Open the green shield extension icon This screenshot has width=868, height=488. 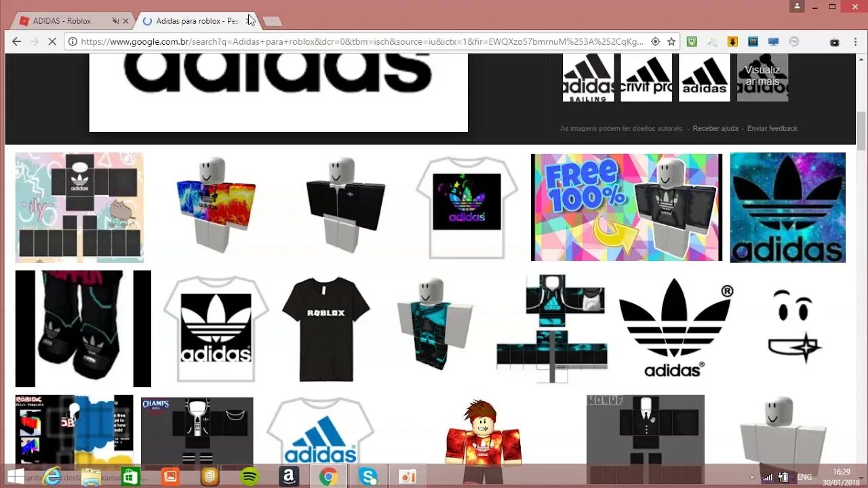tap(692, 42)
